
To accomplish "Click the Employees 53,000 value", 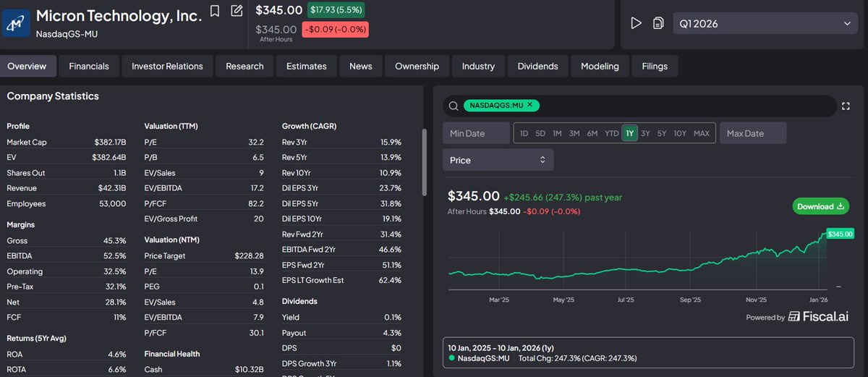I will [112, 203].
